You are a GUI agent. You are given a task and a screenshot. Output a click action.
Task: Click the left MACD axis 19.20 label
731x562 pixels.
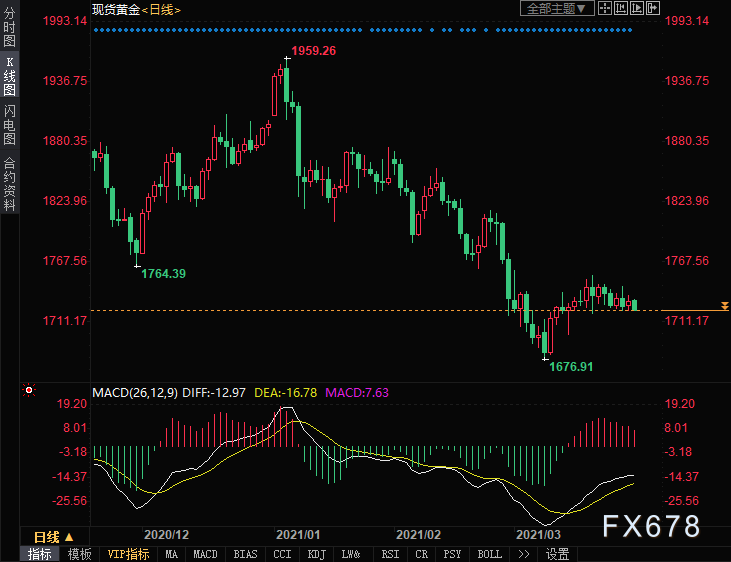point(72,403)
